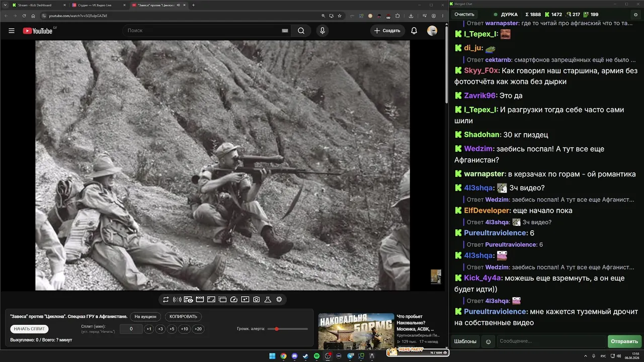Send the chat message with Отправить
The height and width of the screenshot is (362, 644).
(624, 341)
